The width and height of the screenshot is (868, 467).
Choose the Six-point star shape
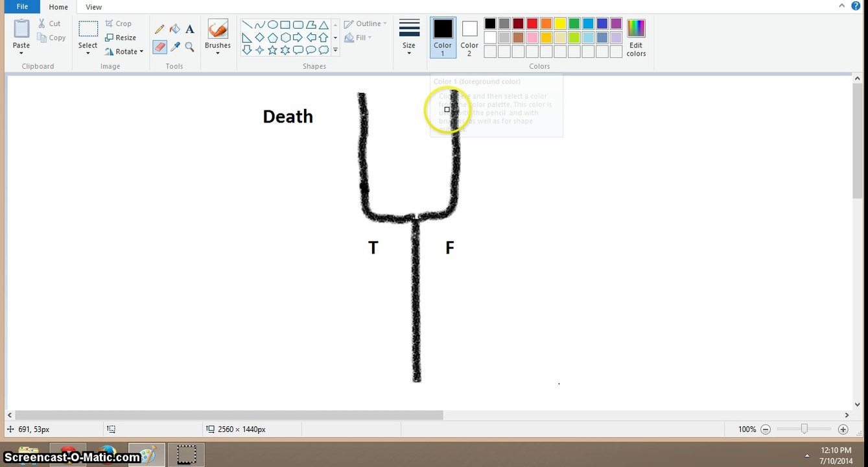[285, 50]
